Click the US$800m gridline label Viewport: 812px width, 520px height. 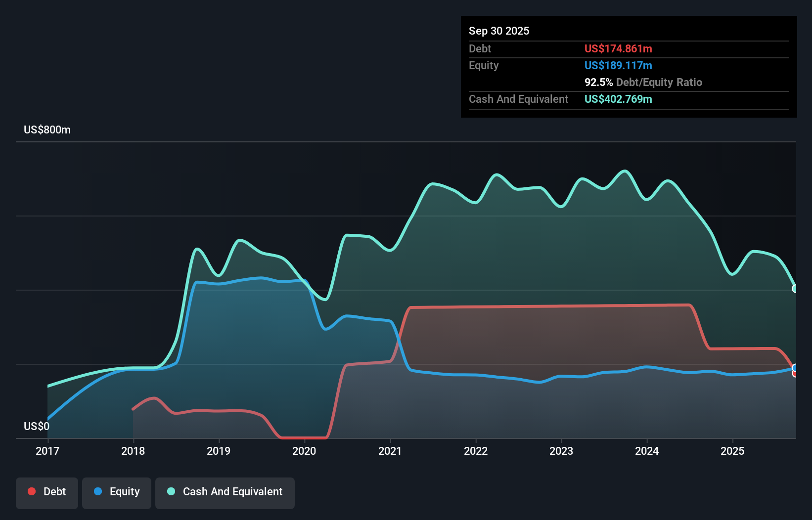click(x=47, y=130)
